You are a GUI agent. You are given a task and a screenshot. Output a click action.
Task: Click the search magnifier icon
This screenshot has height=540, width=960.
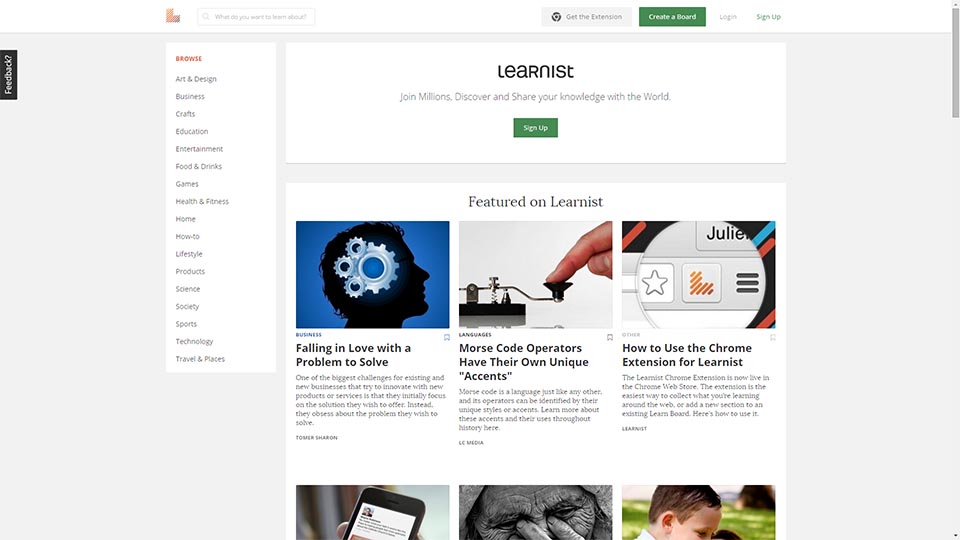coord(206,17)
